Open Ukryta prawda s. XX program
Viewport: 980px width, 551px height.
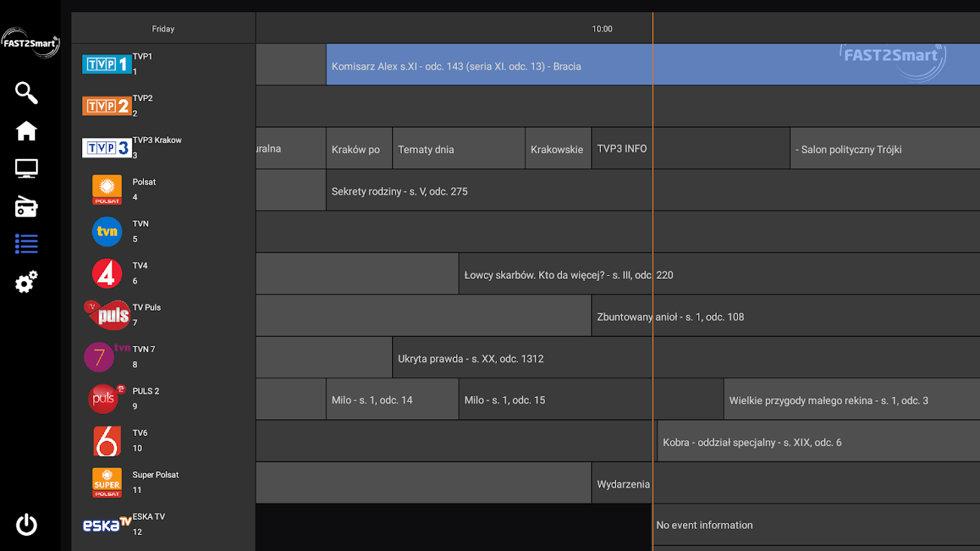(x=686, y=357)
